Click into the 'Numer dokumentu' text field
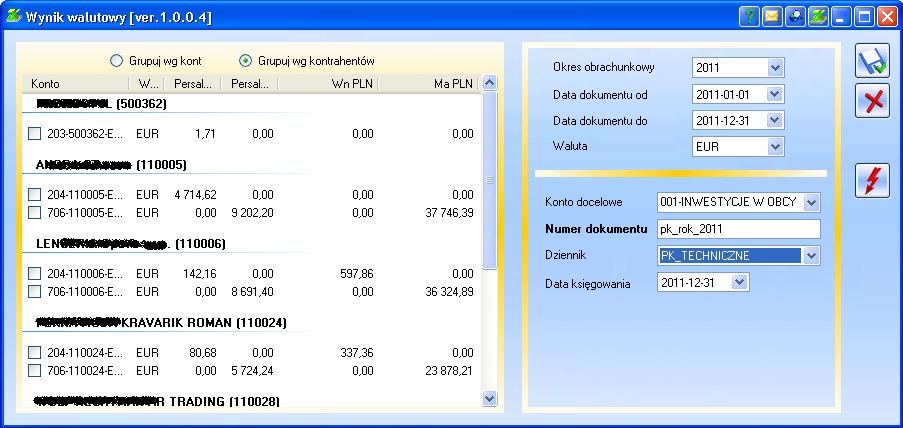 pyautogui.click(x=738, y=229)
